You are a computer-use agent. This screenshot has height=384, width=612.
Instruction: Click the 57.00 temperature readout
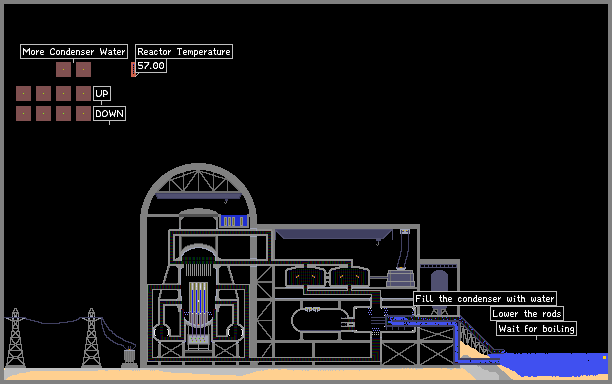pyautogui.click(x=151, y=66)
